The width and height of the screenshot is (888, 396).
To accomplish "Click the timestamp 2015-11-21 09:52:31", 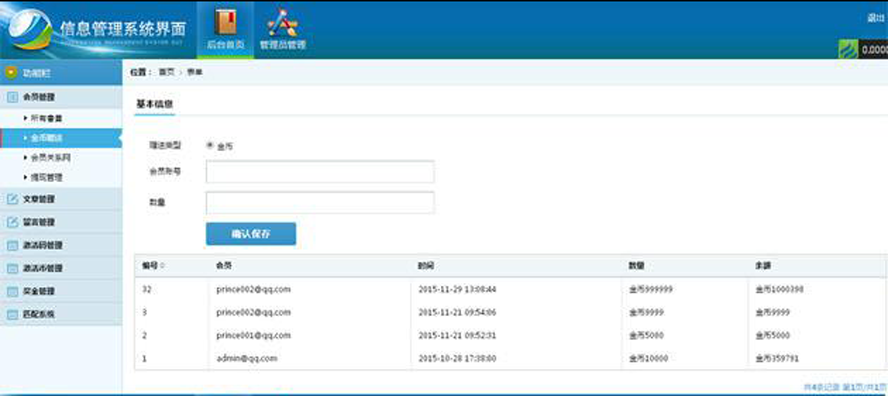I will click(x=458, y=335).
